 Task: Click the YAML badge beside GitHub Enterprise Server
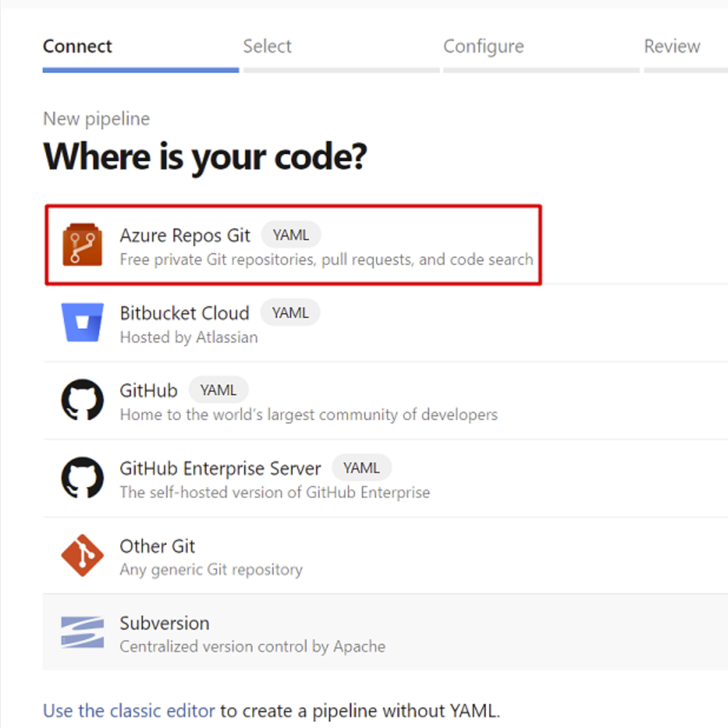point(361,468)
